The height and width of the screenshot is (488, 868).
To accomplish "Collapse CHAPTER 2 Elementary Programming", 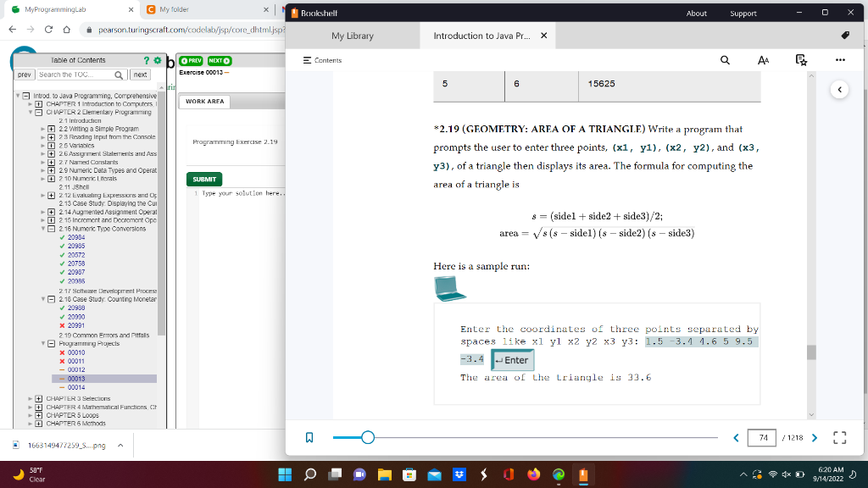I will (x=38, y=112).
